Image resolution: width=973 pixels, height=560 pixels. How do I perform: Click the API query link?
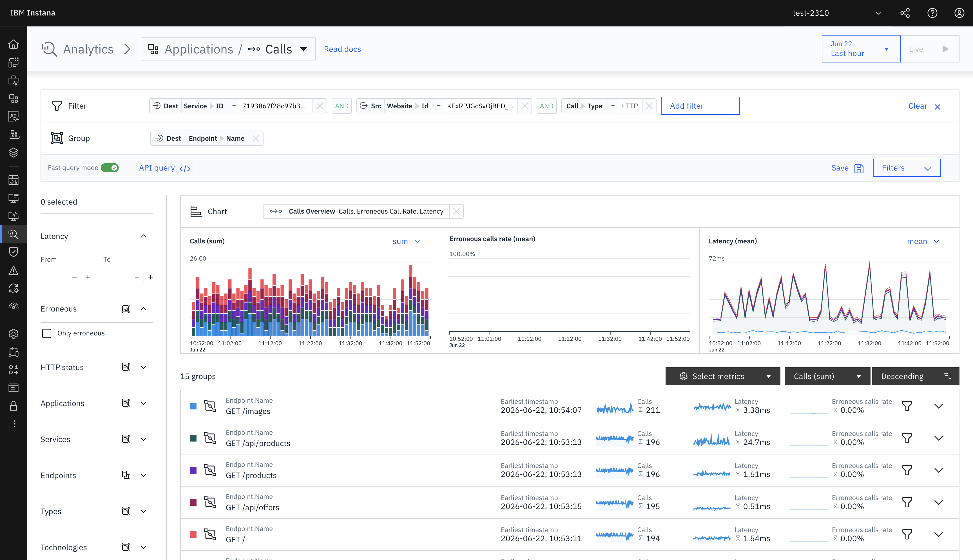(x=157, y=168)
